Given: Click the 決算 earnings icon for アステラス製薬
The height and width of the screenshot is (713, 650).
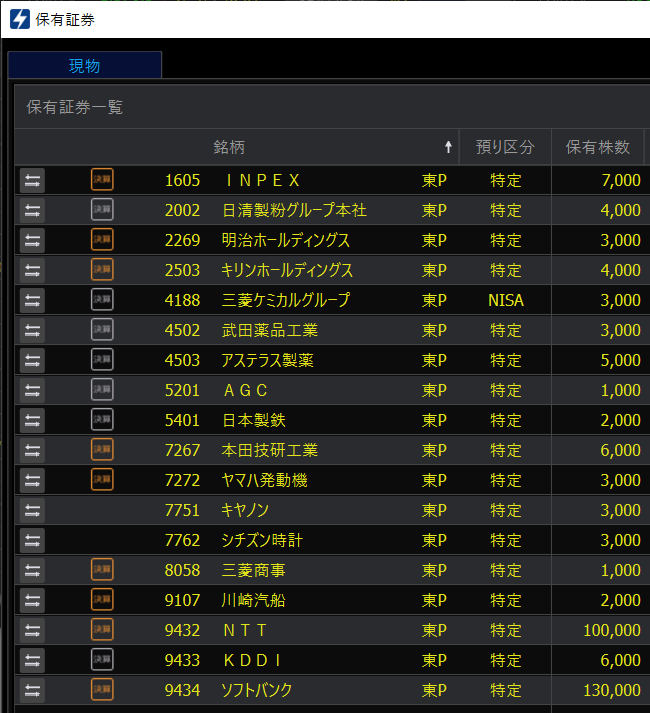Looking at the screenshot, I should pyautogui.click(x=102, y=360).
